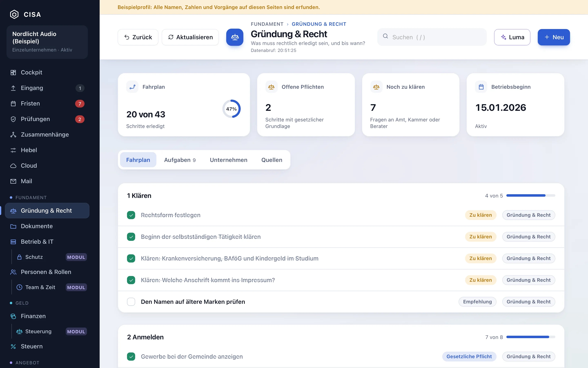Click the blue scales icon beside the page title
The width and height of the screenshot is (588, 368).
coord(235,37)
